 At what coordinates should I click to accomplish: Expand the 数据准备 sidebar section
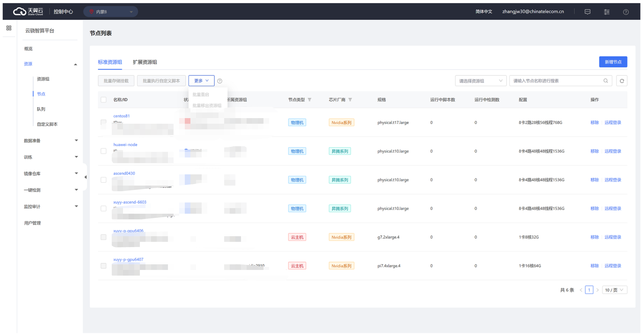[x=76, y=140]
